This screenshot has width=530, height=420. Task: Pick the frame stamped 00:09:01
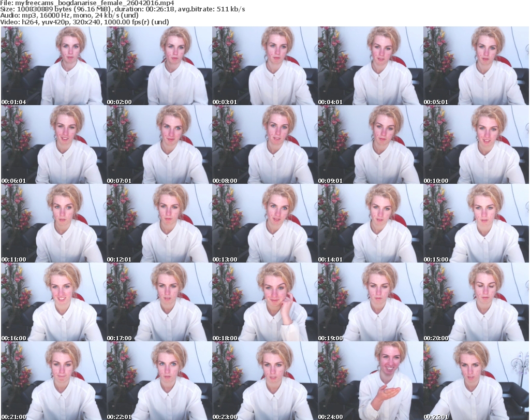coord(371,144)
